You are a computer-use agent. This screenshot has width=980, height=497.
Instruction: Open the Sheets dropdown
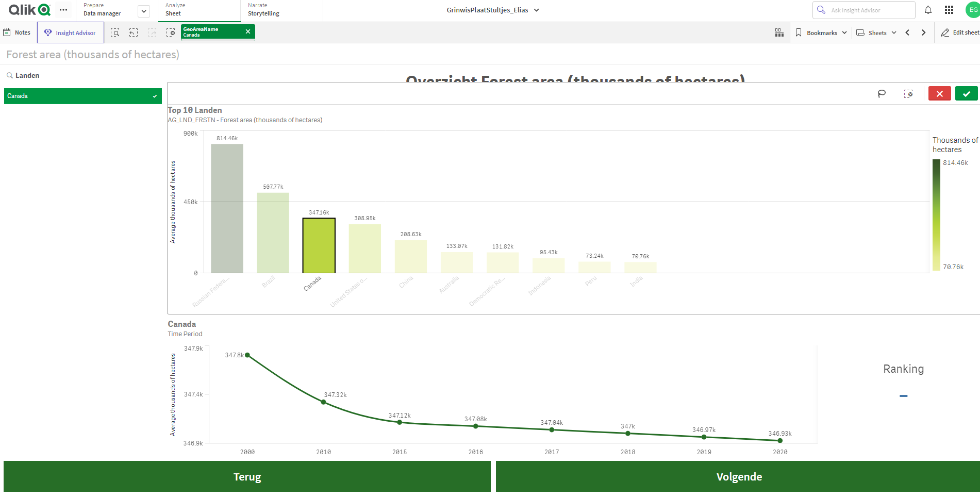pos(876,32)
